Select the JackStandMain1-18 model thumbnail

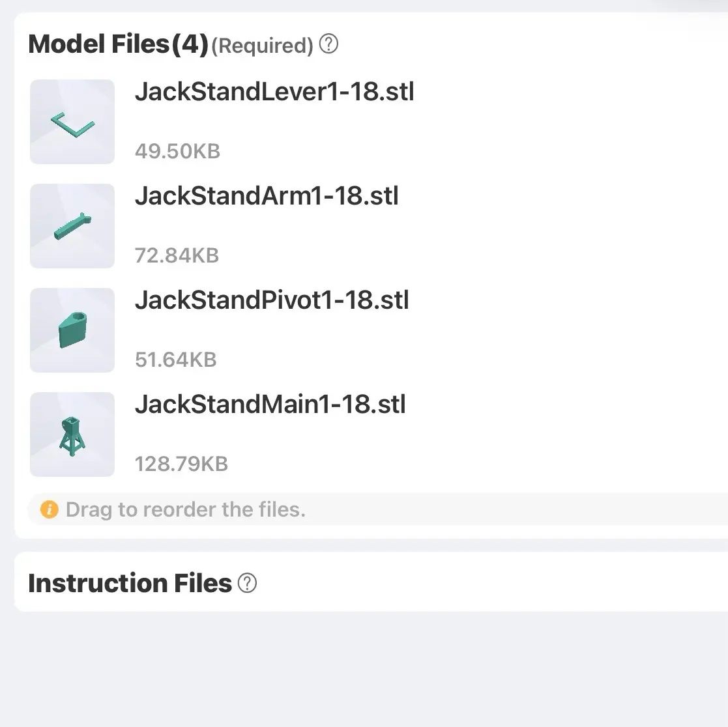(x=72, y=435)
